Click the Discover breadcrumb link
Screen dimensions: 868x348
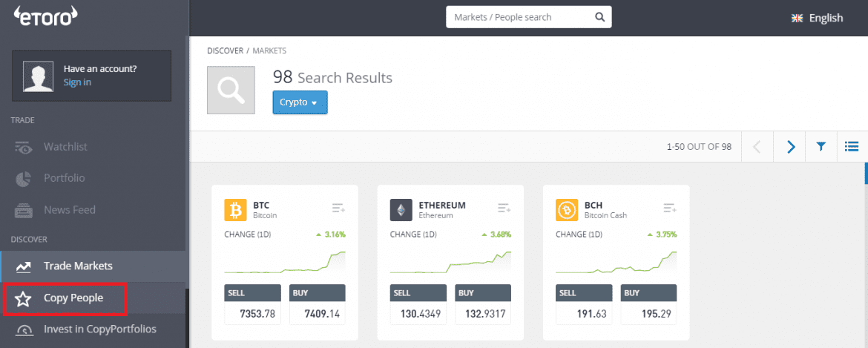225,50
